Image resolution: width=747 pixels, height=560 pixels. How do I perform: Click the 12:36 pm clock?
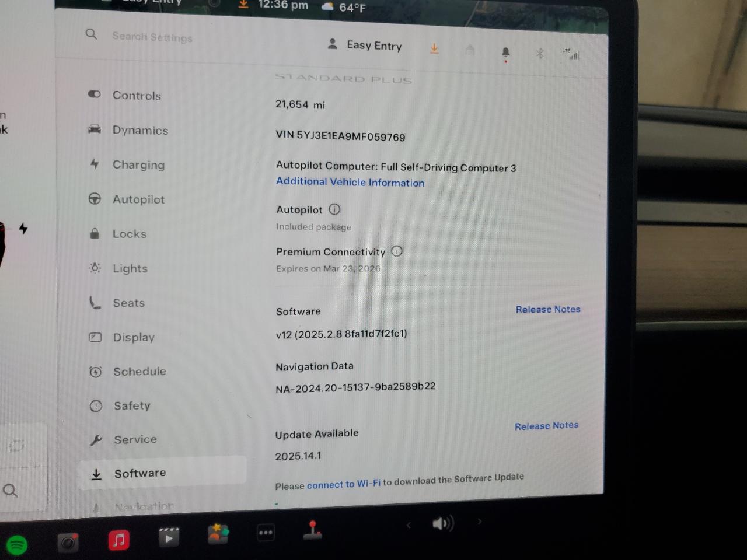[x=283, y=5]
